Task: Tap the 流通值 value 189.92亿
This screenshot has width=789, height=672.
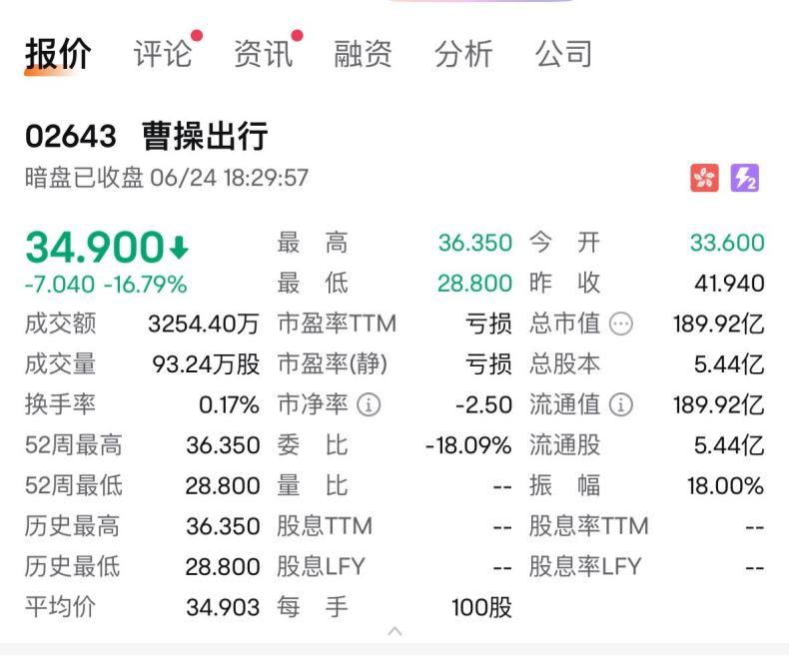Action: [x=719, y=405]
